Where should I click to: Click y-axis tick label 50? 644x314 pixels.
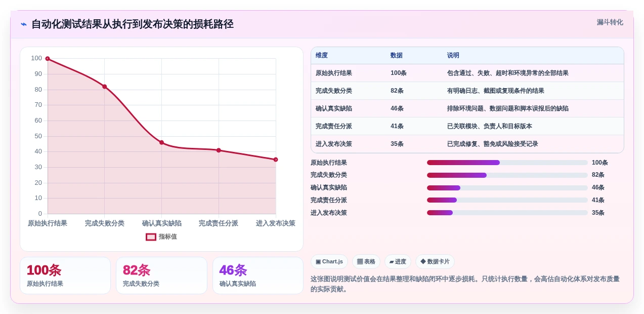(38, 136)
